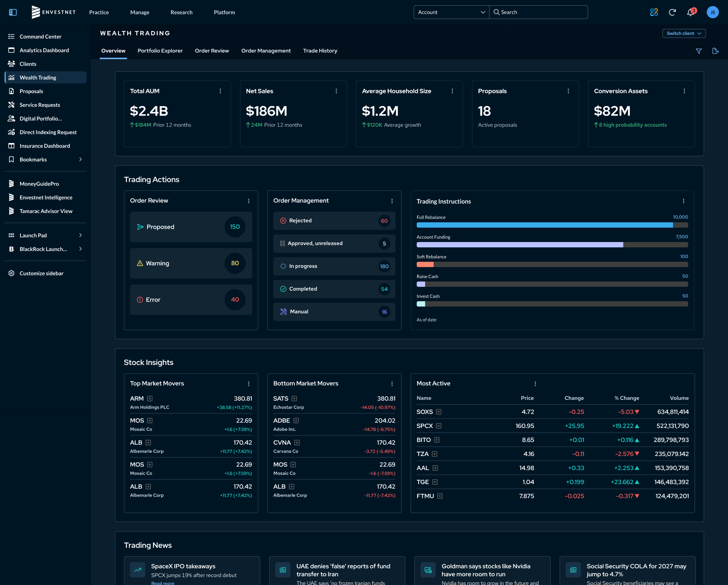The image size is (728, 585).
Task: Open the Manage top menu
Action: 140,12
